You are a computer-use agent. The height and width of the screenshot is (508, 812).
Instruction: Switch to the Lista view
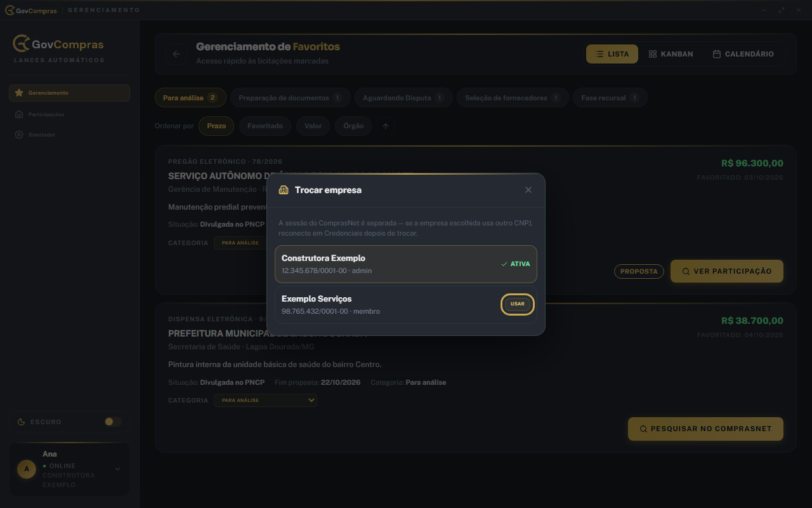click(x=612, y=54)
